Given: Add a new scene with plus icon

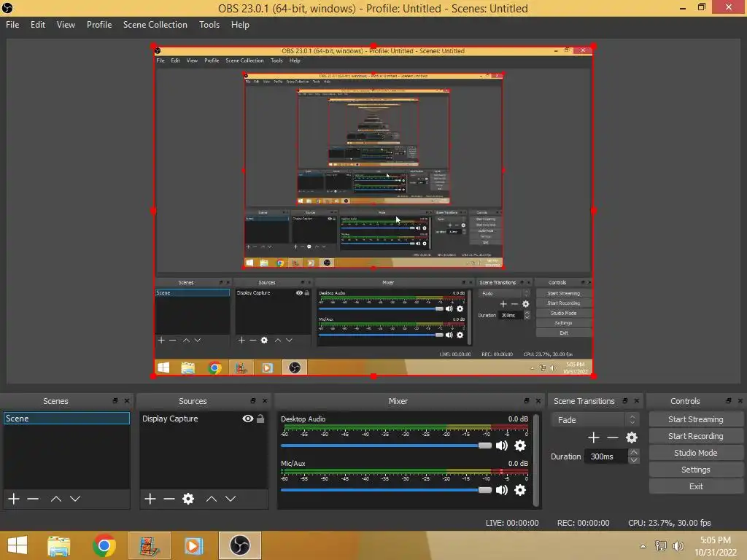Looking at the screenshot, I should pos(14,499).
